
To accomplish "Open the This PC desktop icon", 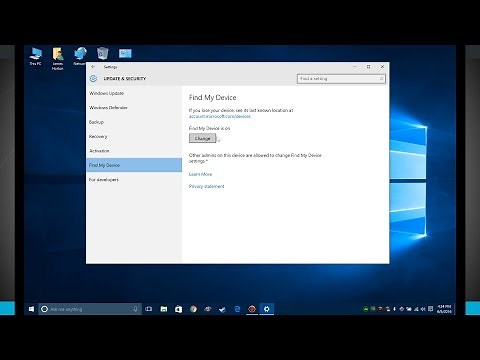I will pyautogui.click(x=35, y=56).
